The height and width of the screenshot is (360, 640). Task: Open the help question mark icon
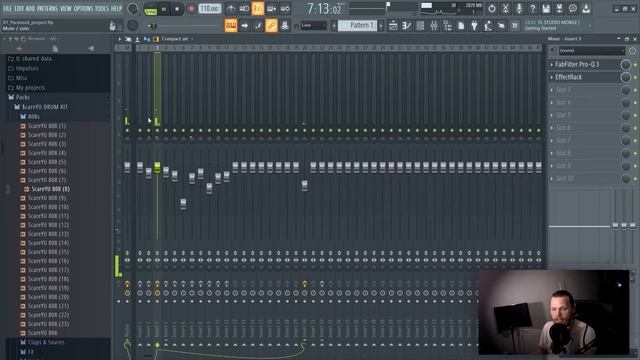click(532, 8)
